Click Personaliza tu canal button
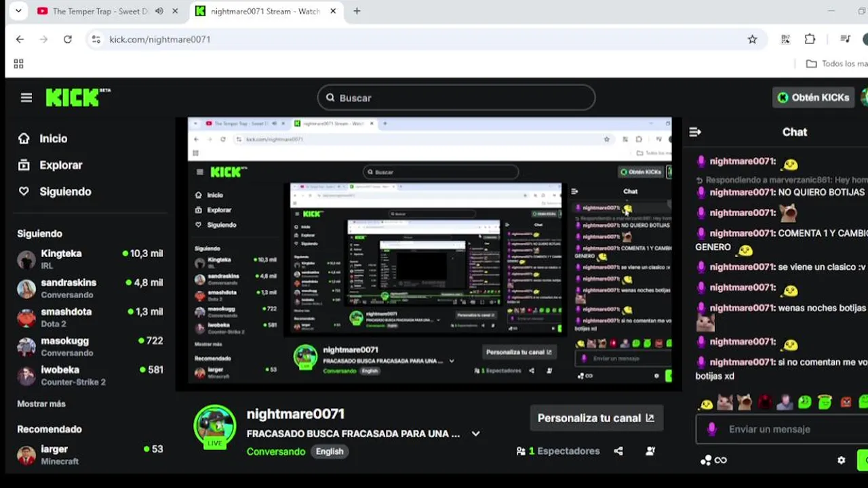868x488 pixels. [x=596, y=418]
